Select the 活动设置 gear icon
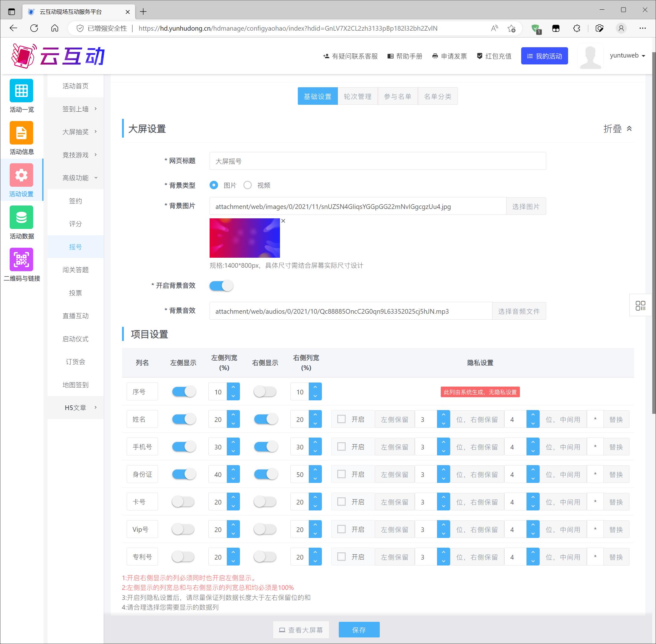The image size is (656, 644). pos(21,175)
